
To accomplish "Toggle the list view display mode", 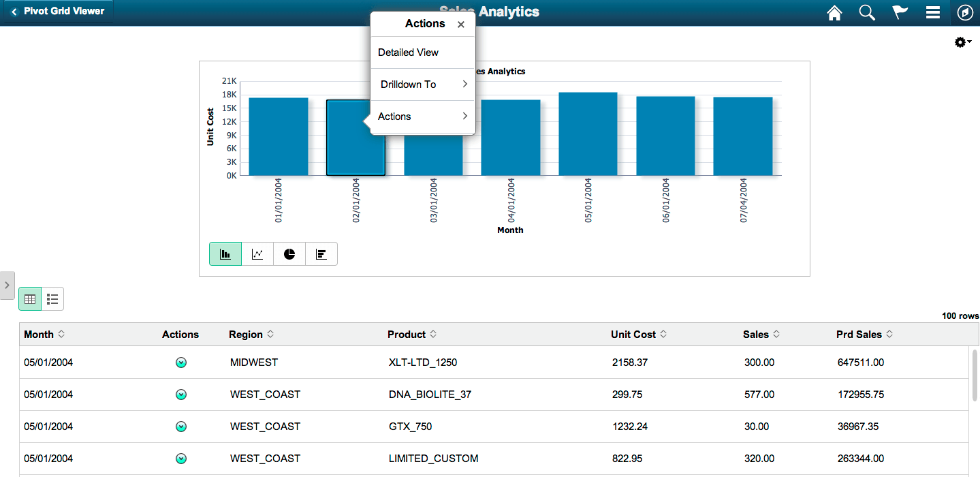I will point(52,298).
